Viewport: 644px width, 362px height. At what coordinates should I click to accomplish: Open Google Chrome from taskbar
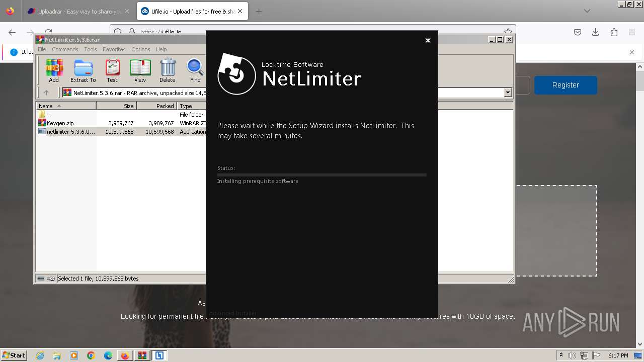pos(91,355)
